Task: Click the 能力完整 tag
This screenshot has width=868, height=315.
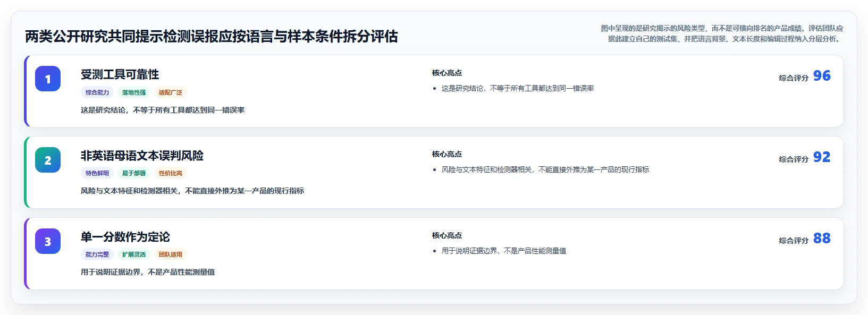Action: pyautogui.click(x=97, y=254)
